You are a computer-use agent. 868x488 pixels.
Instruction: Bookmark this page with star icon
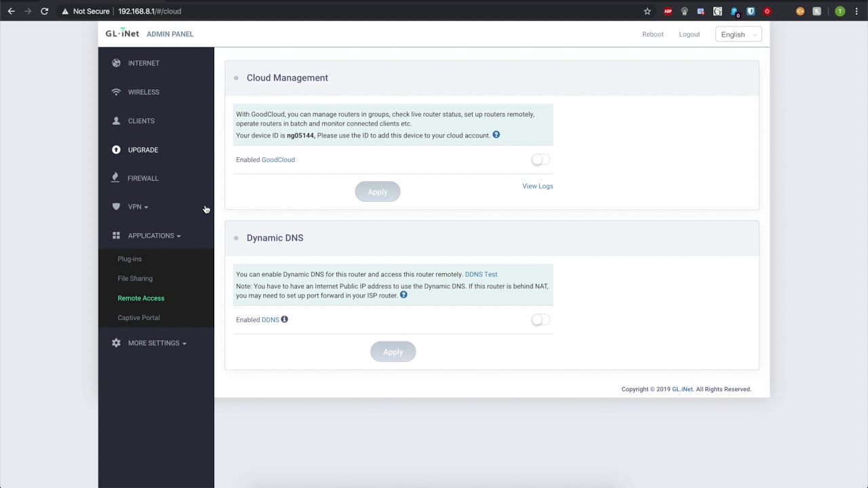click(647, 11)
